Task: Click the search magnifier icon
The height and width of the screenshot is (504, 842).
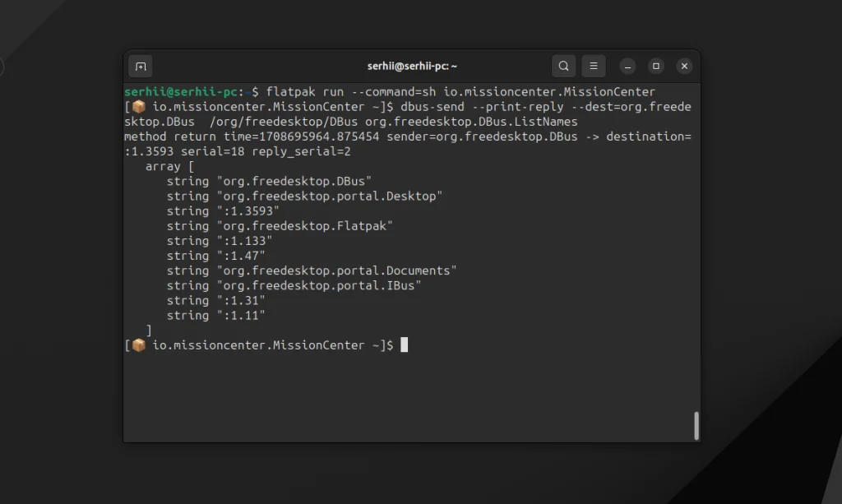Action: tap(563, 67)
